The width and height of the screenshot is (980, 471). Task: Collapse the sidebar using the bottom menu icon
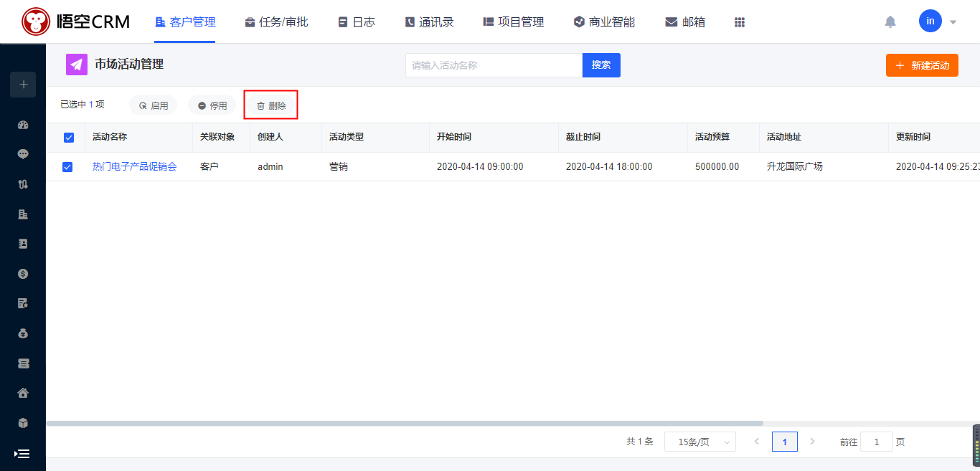click(x=23, y=454)
